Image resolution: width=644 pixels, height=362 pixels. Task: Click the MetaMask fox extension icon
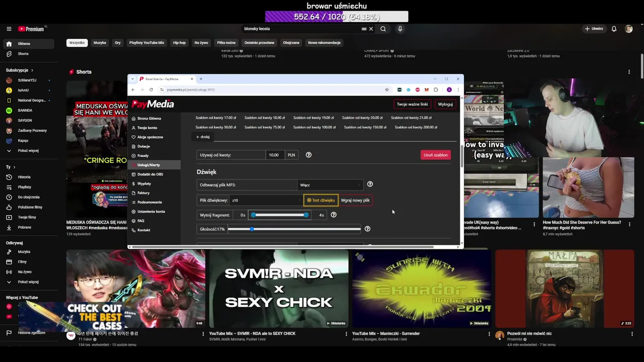pos(427,89)
